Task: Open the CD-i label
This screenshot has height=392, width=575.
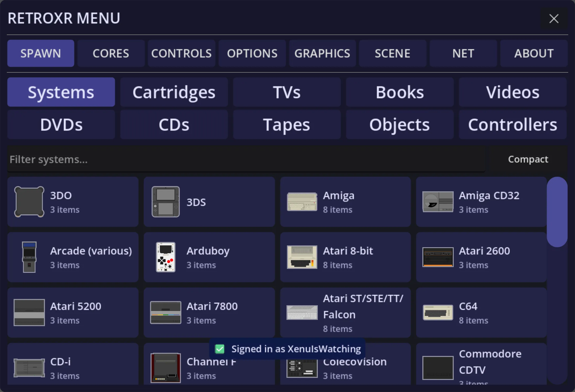Action: (60, 362)
